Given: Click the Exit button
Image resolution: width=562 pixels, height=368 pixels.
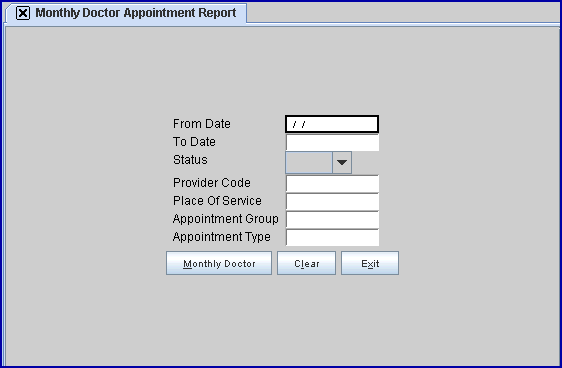Looking at the screenshot, I should tap(370, 263).
